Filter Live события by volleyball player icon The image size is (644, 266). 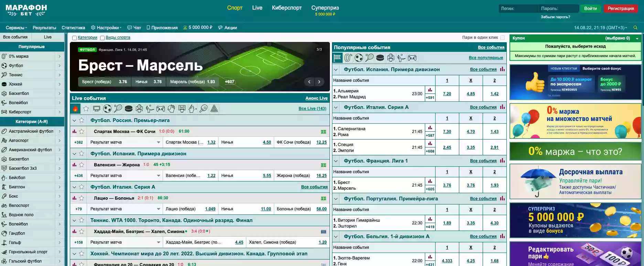(x=150, y=109)
